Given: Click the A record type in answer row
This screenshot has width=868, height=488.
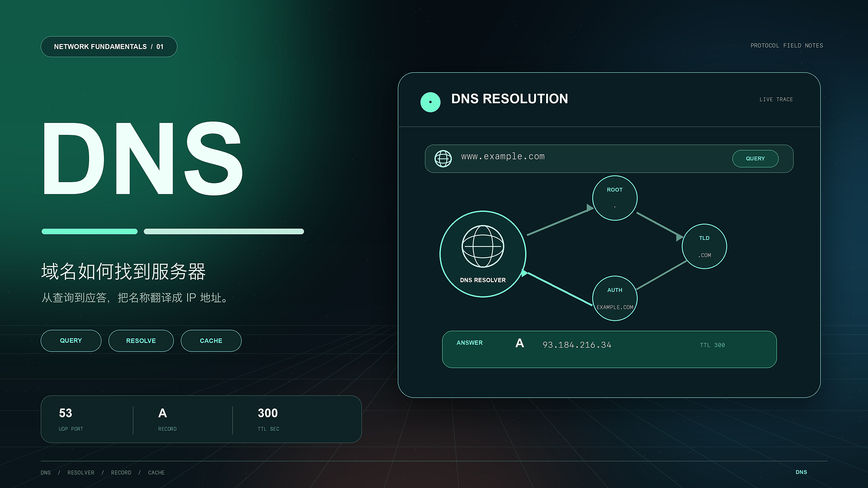Looking at the screenshot, I should point(519,343).
